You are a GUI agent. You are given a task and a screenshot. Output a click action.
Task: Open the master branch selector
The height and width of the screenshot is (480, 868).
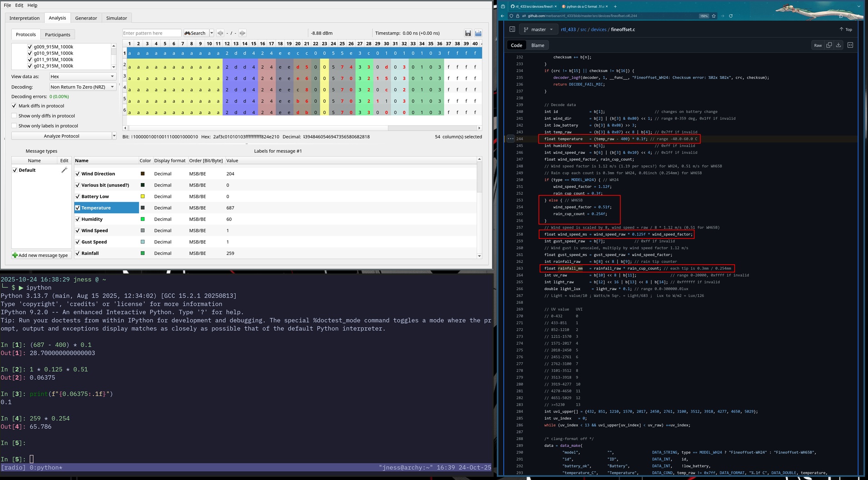(x=538, y=30)
